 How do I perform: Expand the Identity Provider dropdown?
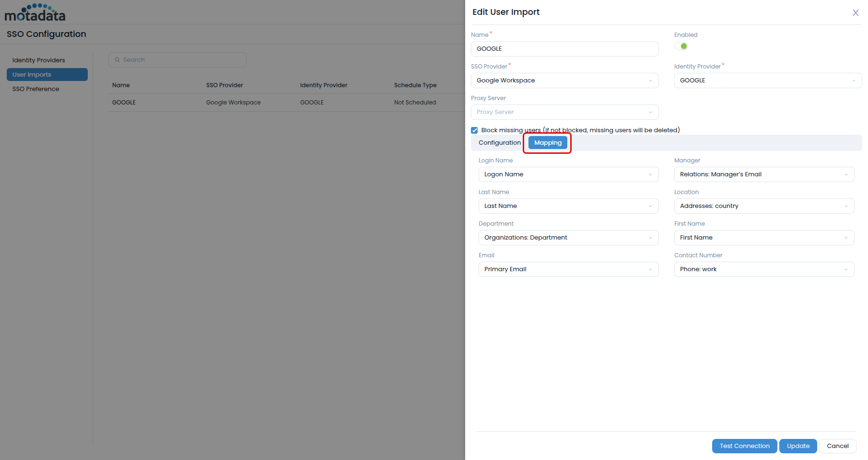coord(767,80)
